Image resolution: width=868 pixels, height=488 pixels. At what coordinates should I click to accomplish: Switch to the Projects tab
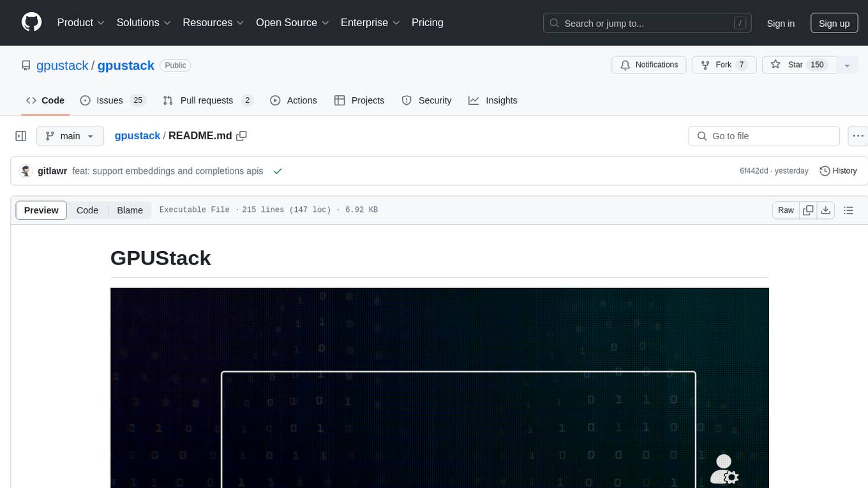click(x=359, y=100)
